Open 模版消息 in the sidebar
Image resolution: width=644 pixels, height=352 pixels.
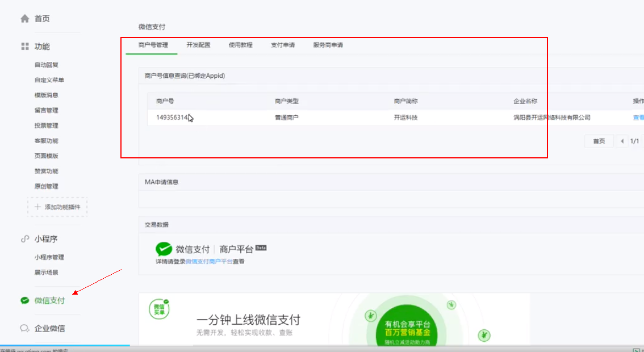(47, 95)
